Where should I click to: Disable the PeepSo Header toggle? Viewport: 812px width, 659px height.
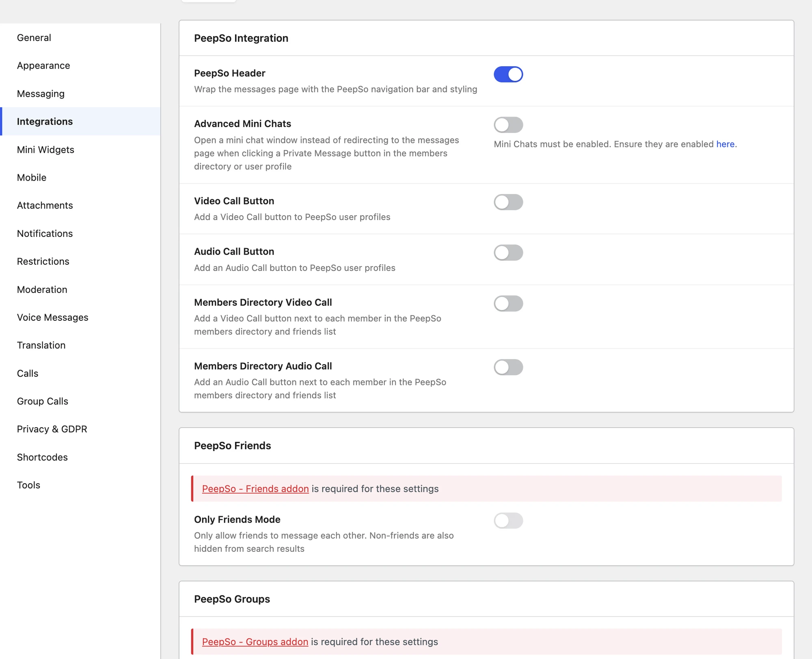pos(508,74)
